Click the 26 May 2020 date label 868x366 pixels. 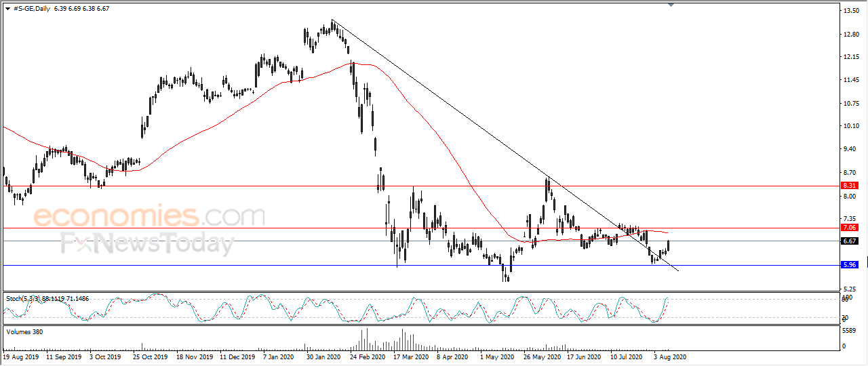point(542,356)
